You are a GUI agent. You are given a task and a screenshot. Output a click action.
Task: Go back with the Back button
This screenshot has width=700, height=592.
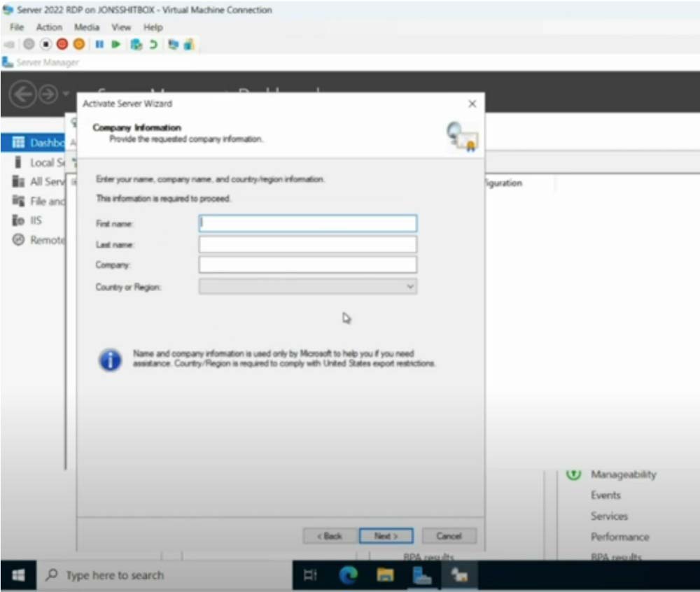click(329, 536)
